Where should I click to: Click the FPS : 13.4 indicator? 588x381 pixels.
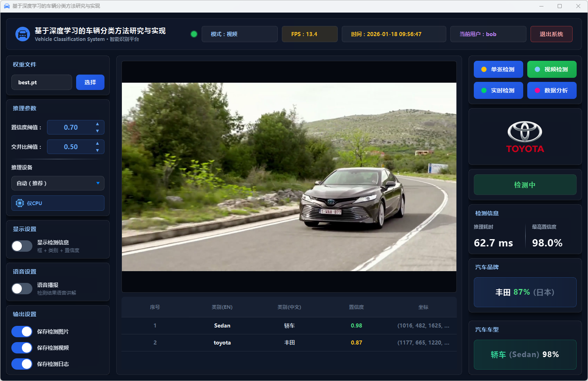[x=310, y=34]
